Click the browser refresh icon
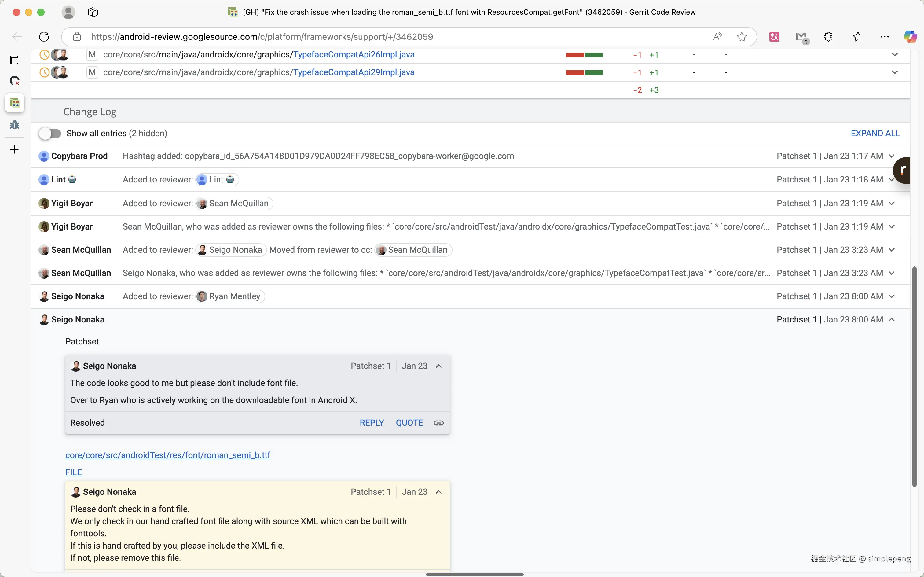The width and height of the screenshot is (924, 577). click(x=44, y=37)
